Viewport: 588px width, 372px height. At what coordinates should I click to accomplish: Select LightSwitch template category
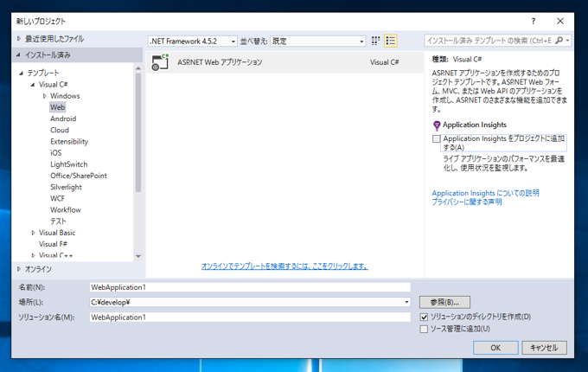click(x=68, y=164)
